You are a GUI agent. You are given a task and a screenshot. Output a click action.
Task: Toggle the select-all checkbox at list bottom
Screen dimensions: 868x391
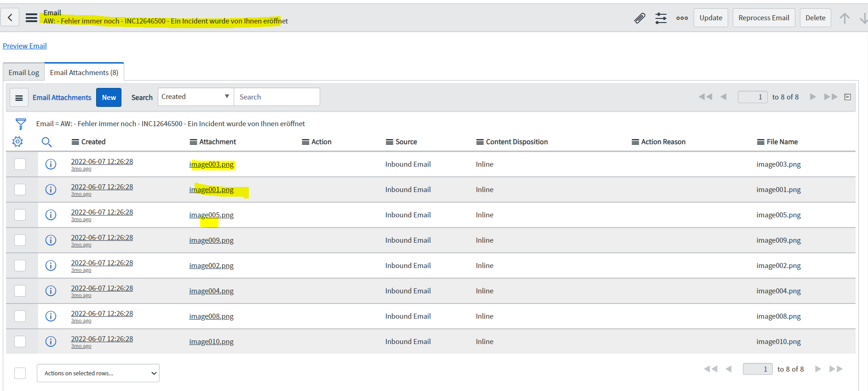20,373
